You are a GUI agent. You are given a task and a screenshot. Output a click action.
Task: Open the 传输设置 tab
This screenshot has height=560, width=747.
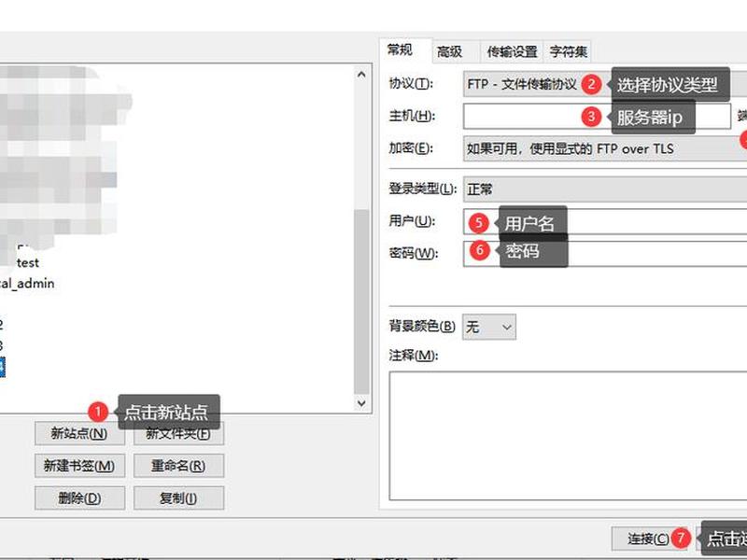pos(512,51)
